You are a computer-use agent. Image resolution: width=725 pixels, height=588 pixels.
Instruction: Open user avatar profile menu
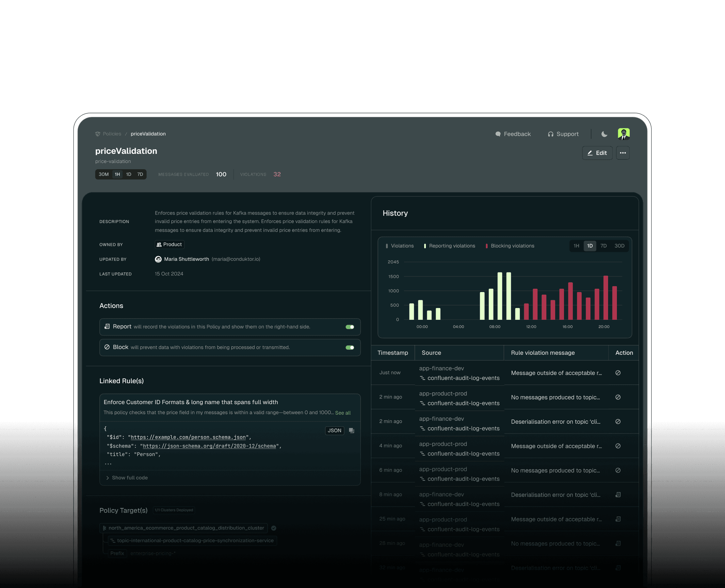[623, 134]
